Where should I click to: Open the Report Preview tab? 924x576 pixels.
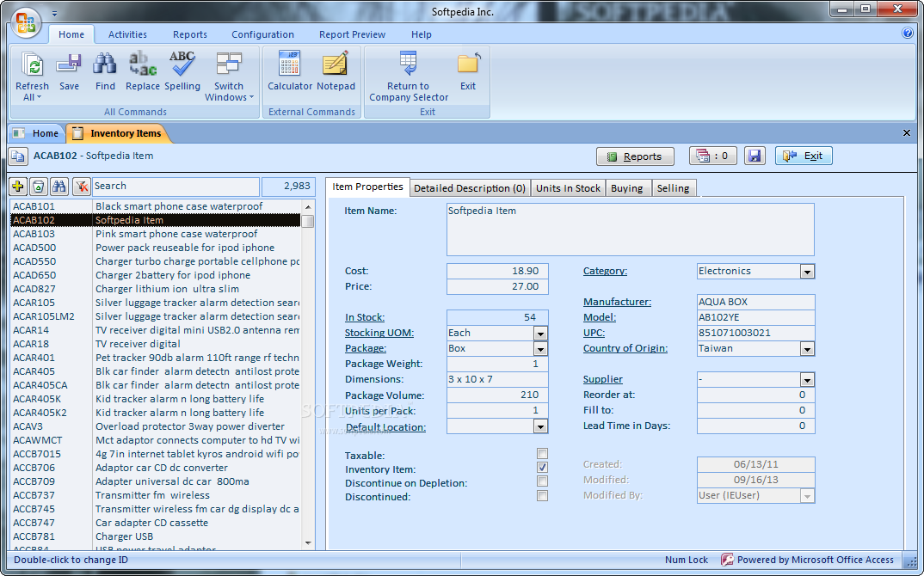[x=353, y=34]
